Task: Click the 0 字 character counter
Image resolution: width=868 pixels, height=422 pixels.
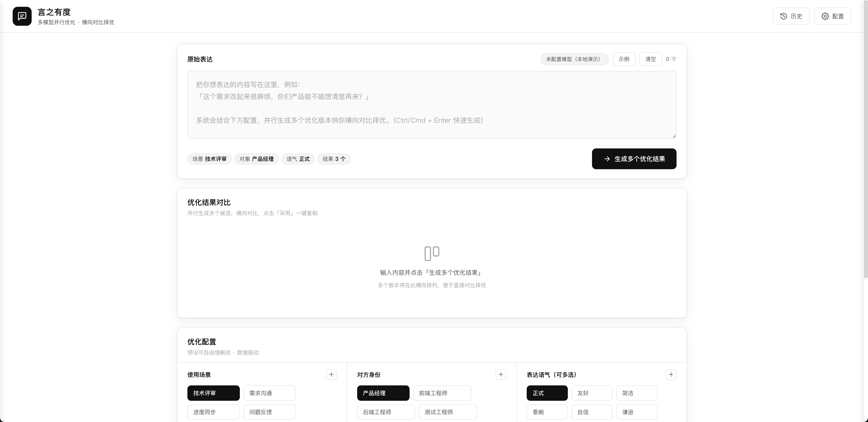Action: point(671,59)
